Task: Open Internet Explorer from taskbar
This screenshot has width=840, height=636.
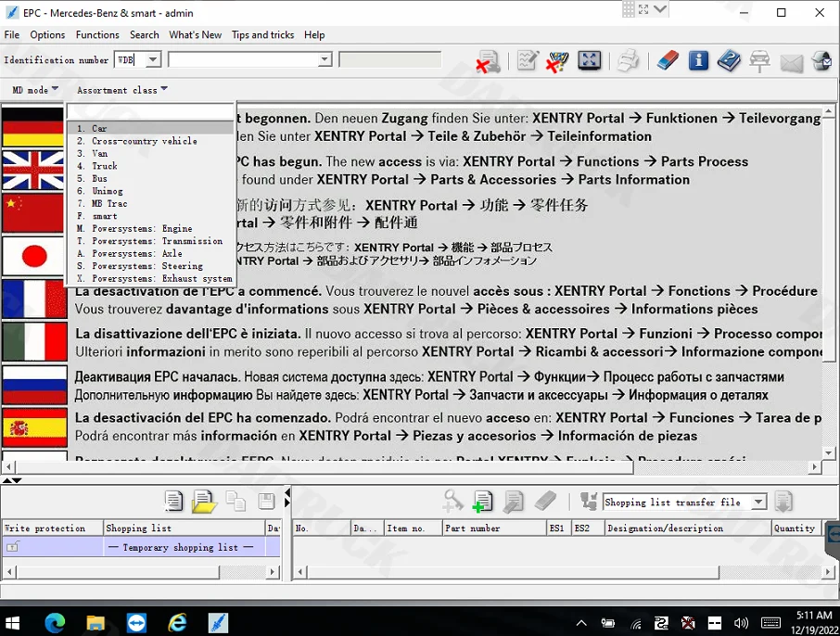Action: pos(177,623)
